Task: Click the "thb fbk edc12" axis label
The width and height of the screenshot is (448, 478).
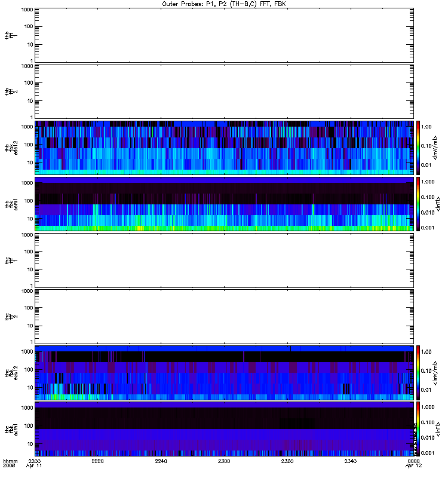Action: (x=11, y=148)
